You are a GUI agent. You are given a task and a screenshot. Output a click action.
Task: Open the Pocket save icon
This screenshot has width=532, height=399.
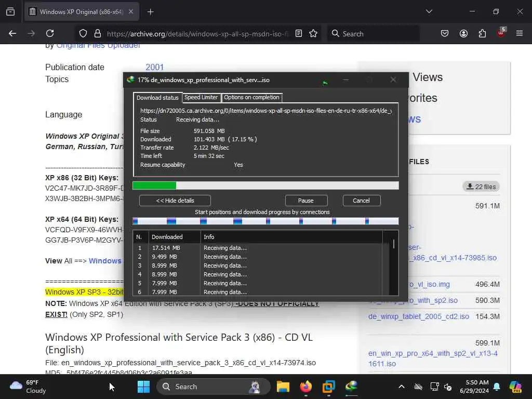445,33
